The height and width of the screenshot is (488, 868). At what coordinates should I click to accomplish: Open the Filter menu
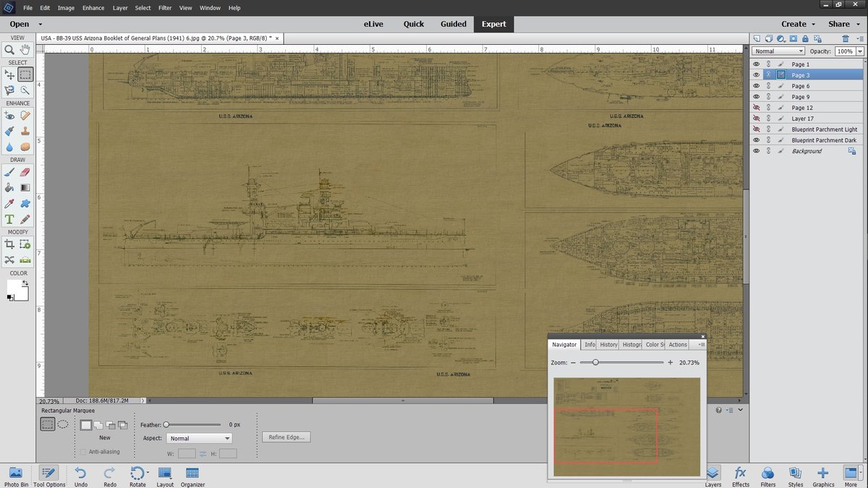tap(165, 8)
